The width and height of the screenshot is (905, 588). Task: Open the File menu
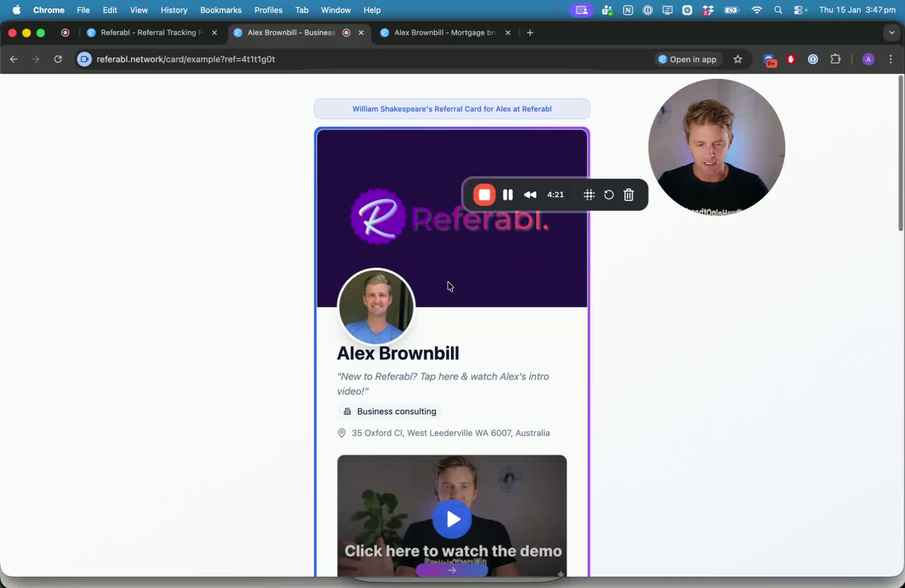[83, 10]
